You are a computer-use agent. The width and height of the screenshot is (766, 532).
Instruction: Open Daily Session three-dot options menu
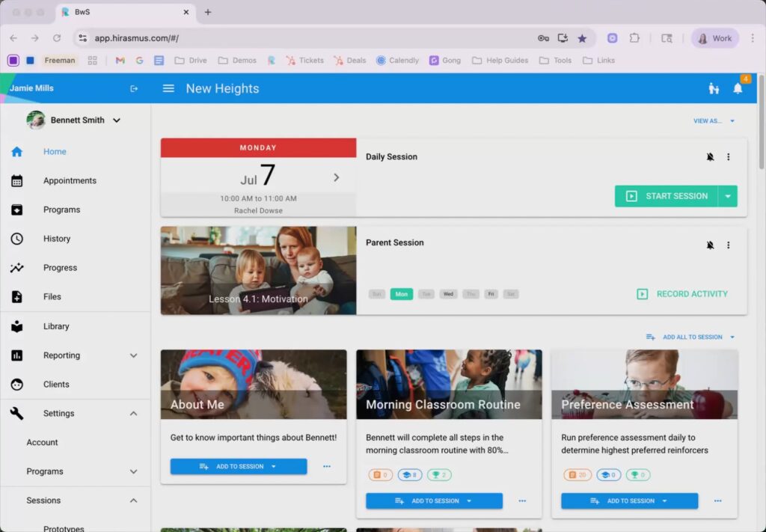point(728,157)
